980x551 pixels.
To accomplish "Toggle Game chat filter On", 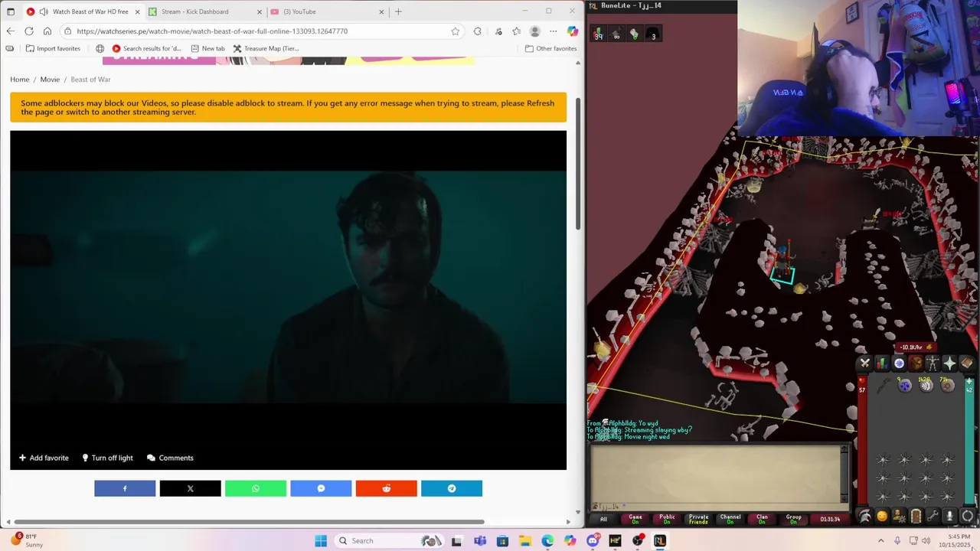I will (635, 519).
